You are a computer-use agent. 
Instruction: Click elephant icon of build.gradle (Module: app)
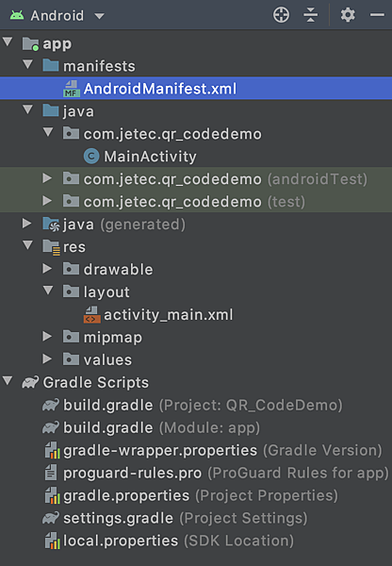point(51,427)
